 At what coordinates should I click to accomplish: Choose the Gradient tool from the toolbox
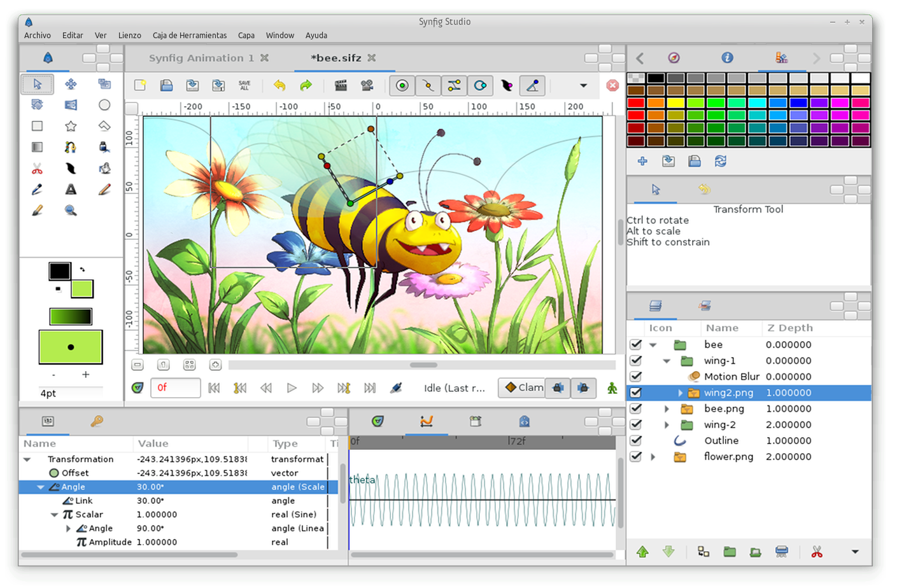tap(37, 147)
